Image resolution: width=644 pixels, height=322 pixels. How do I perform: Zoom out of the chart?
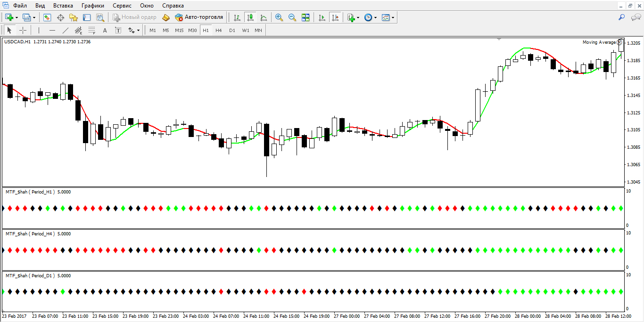292,17
